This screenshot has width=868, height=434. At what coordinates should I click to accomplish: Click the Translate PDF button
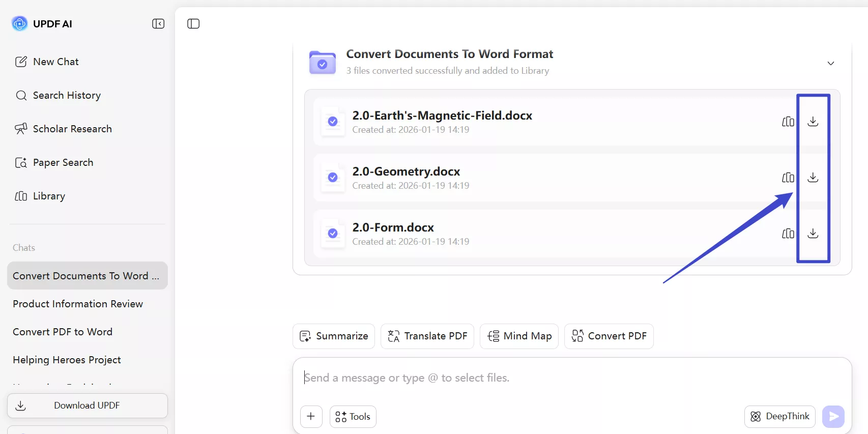(427, 336)
